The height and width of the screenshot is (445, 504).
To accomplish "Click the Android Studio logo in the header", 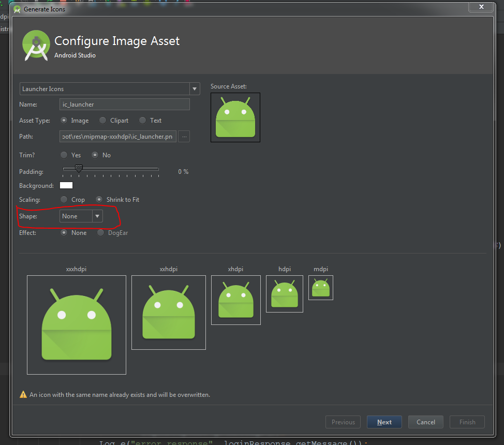I will pyautogui.click(x=36, y=45).
